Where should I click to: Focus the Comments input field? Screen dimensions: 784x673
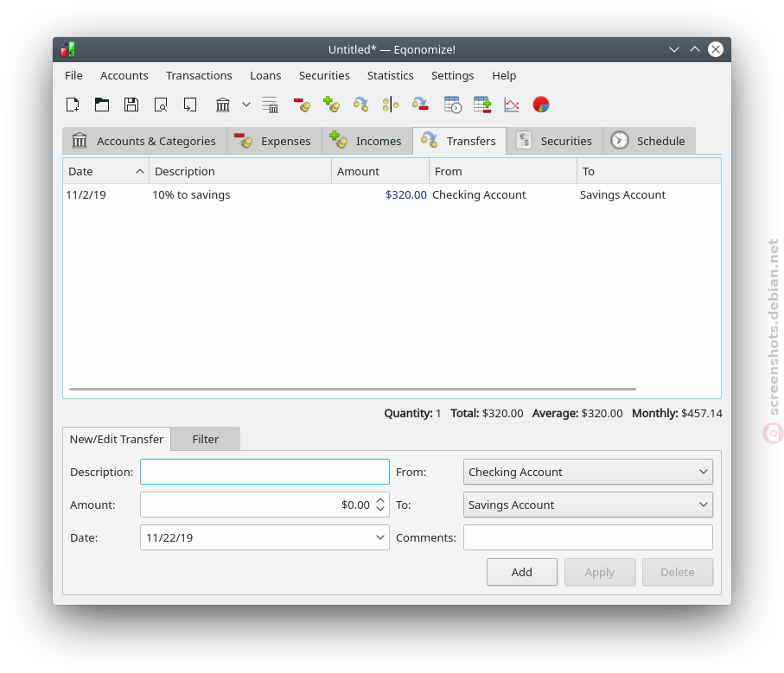588,537
